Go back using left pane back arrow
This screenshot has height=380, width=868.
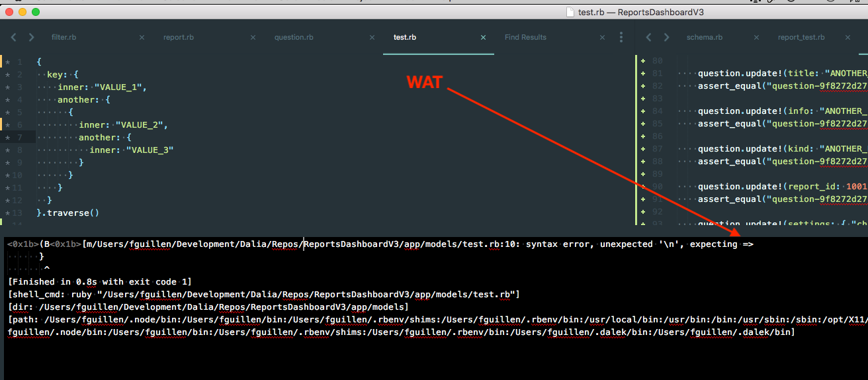(14, 38)
